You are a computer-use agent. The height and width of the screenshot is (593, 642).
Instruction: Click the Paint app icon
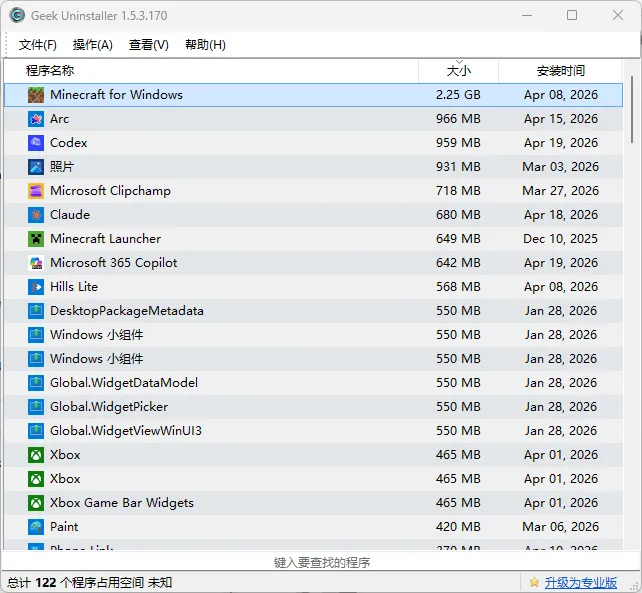point(36,527)
